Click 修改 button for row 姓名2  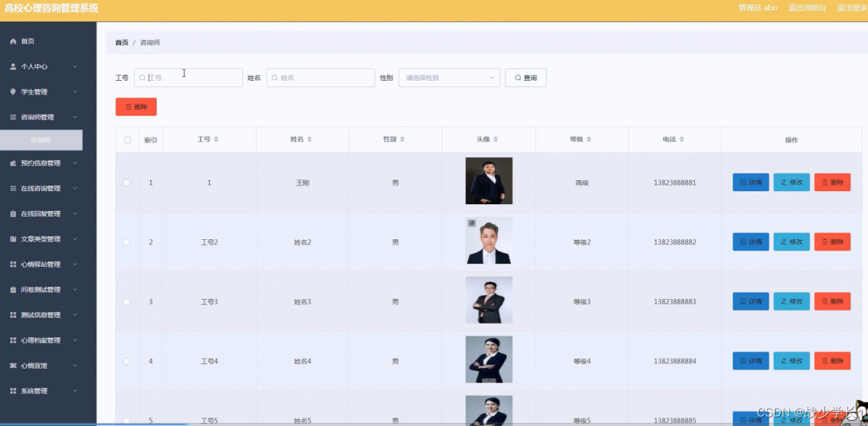coord(791,242)
